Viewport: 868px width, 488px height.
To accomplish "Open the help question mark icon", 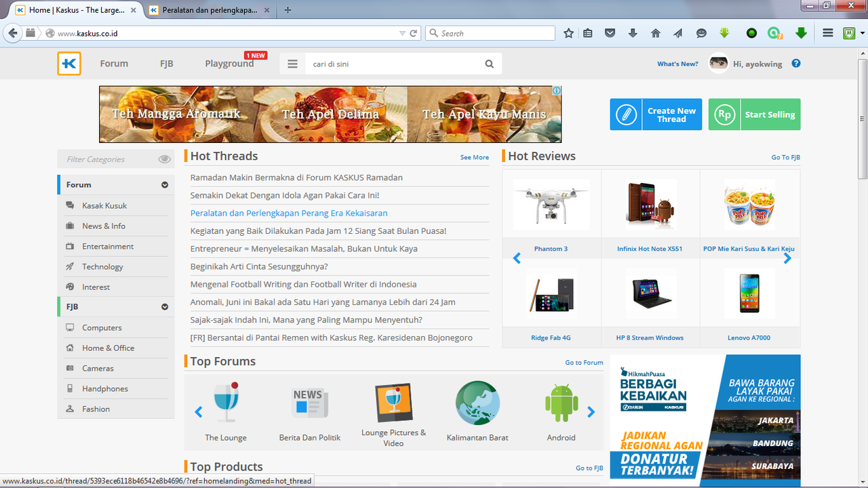I will click(796, 63).
